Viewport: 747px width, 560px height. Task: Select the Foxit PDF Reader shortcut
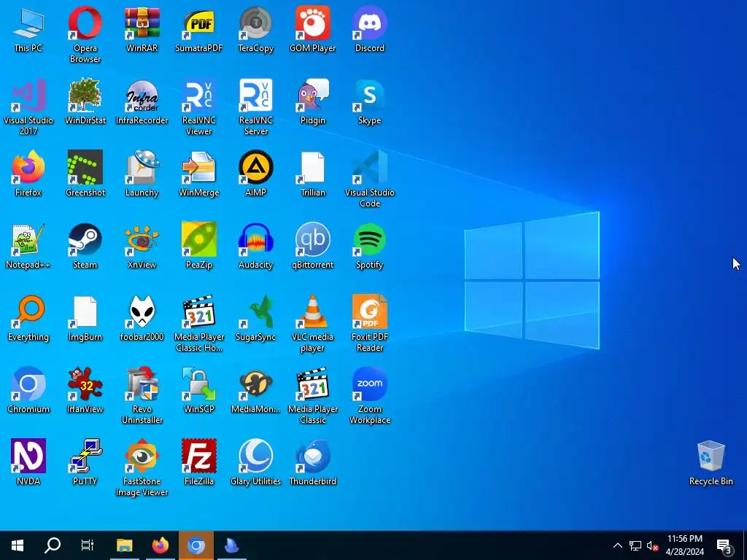click(370, 323)
